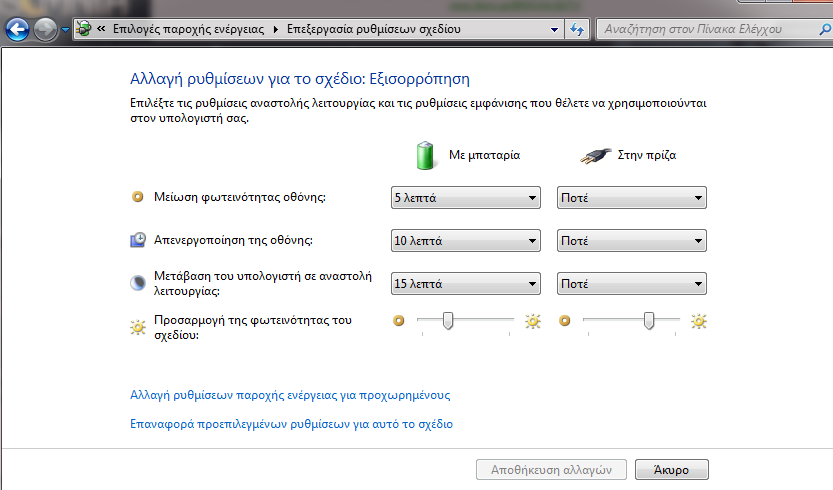This screenshot has width=833, height=490.
Task: Click high brightness sun of plugged-in slider
Action: pyautogui.click(x=699, y=321)
